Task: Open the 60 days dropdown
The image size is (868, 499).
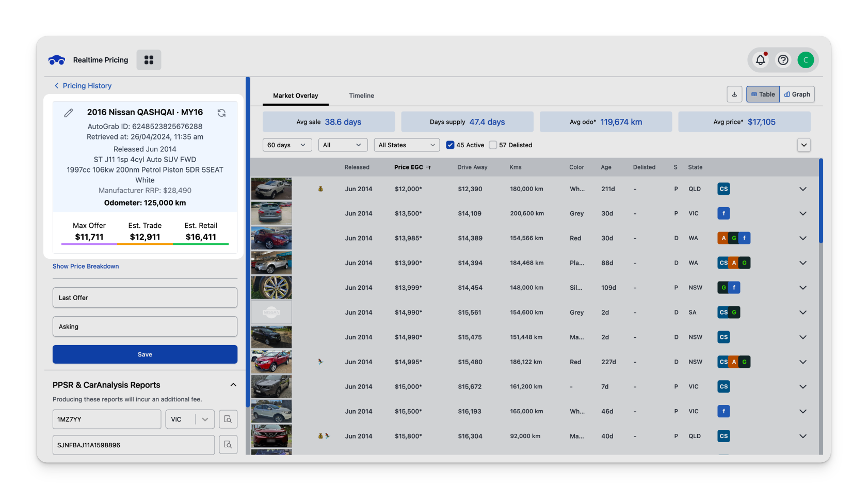Action: click(287, 145)
